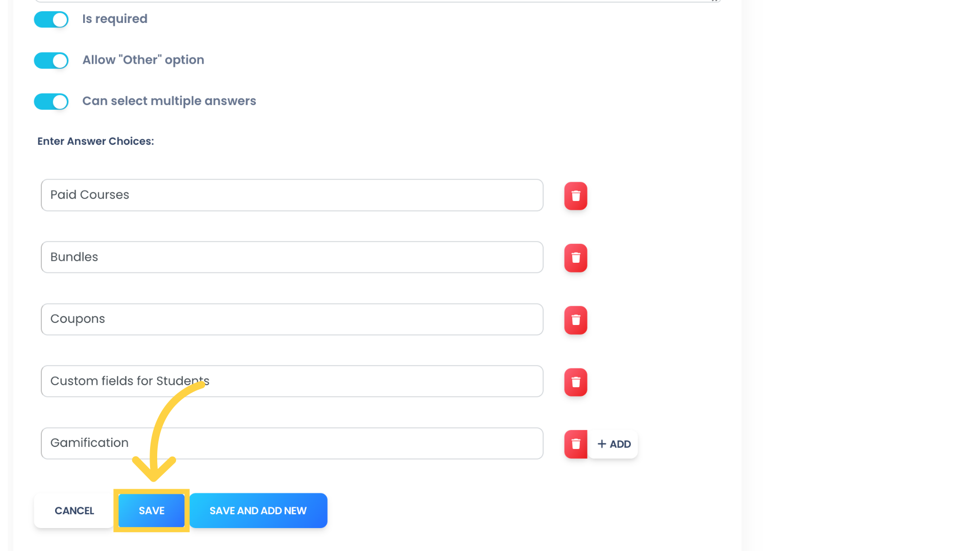Click the delete icon for Custom fields for Students

click(575, 382)
